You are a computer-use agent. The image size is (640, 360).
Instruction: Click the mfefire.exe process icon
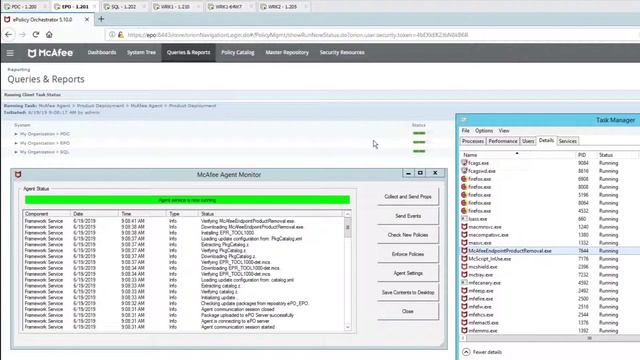(464, 298)
